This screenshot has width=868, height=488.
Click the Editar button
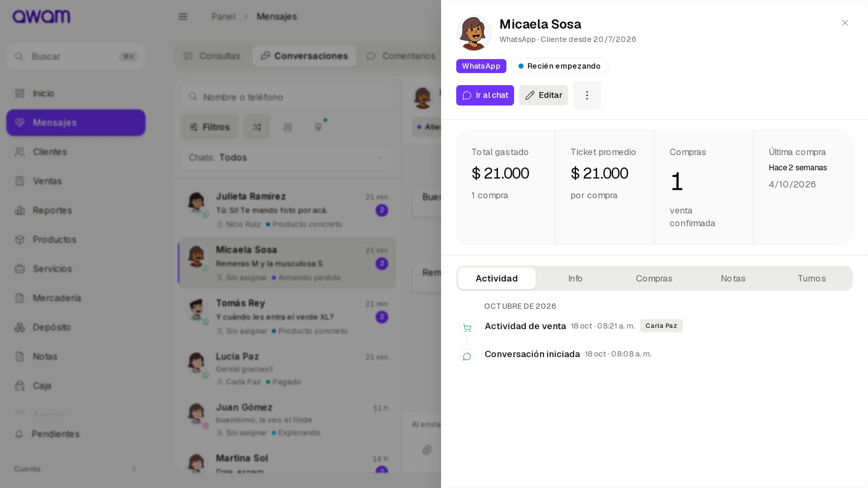(543, 95)
